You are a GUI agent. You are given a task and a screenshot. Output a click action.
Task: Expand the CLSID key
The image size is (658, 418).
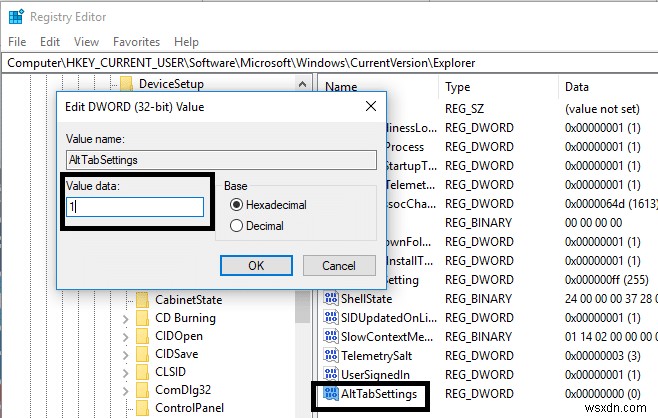[125, 373]
